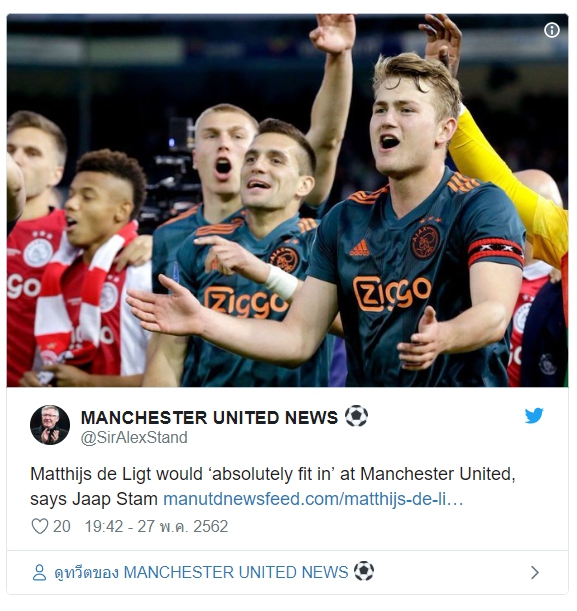Click the person icon in the footer

39,572
